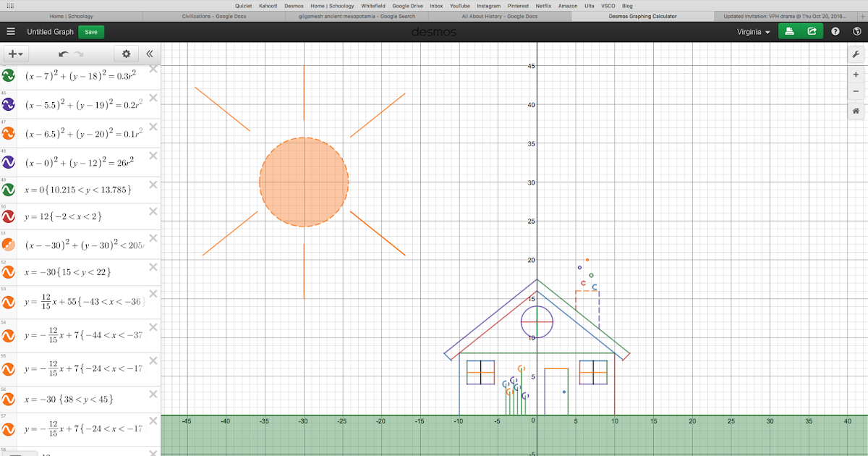Reset the viewport with the home icon
868x456 pixels.
856,110
